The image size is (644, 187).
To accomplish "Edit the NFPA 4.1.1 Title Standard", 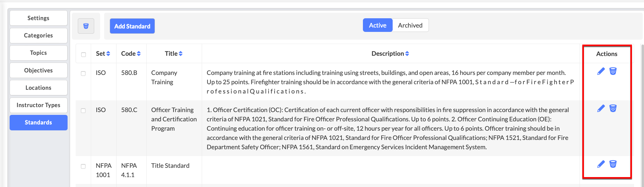I will [601, 164].
